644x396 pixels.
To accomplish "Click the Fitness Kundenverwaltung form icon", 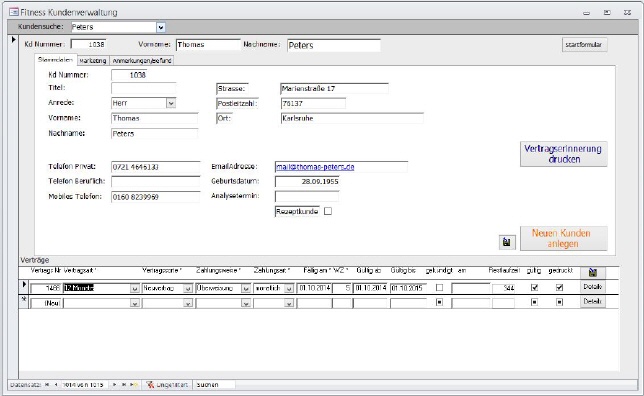I will pos(14,12).
